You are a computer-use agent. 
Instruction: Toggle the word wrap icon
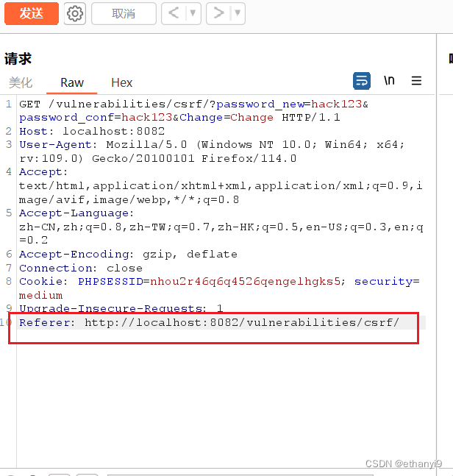362,81
